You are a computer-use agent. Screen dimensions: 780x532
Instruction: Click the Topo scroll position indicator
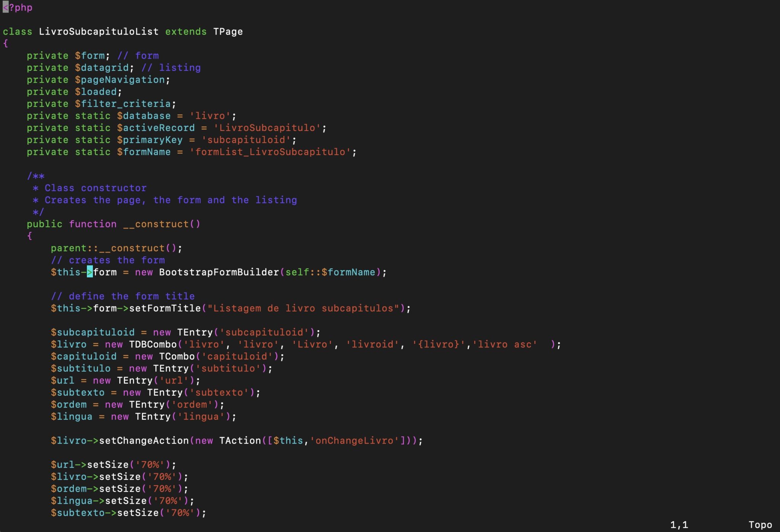[760, 525]
